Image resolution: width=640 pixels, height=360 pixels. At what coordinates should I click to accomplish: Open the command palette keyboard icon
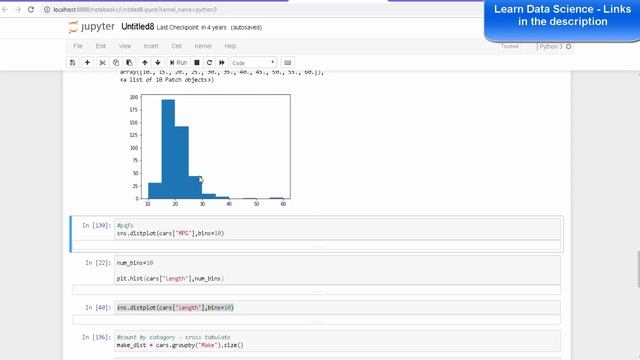click(x=288, y=62)
